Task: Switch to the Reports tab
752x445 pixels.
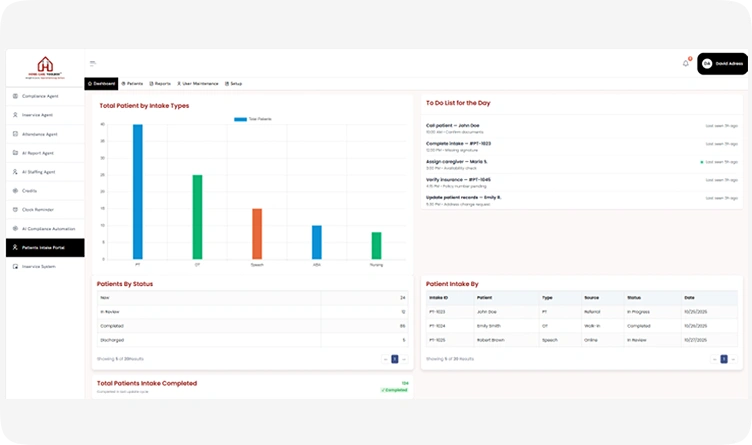Action: tap(160, 83)
